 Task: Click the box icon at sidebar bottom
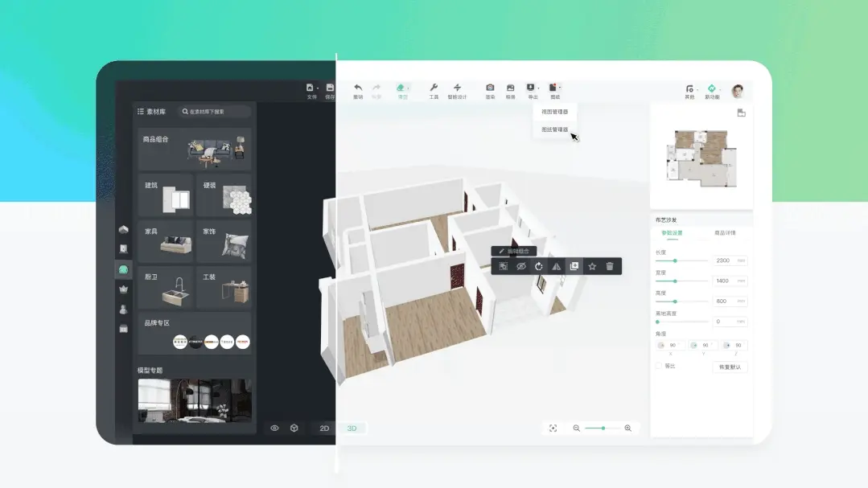click(x=123, y=329)
